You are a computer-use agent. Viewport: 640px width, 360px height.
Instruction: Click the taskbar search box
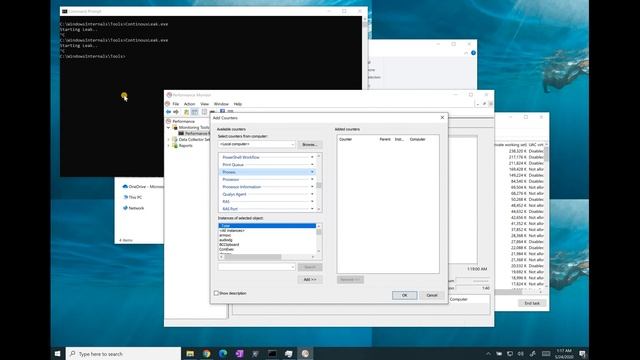coord(123,353)
